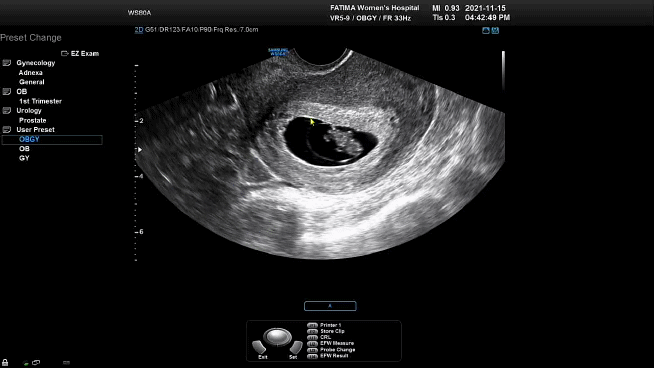Click the depth scale '4' mark
654x368 pixels.
[141, 176]
